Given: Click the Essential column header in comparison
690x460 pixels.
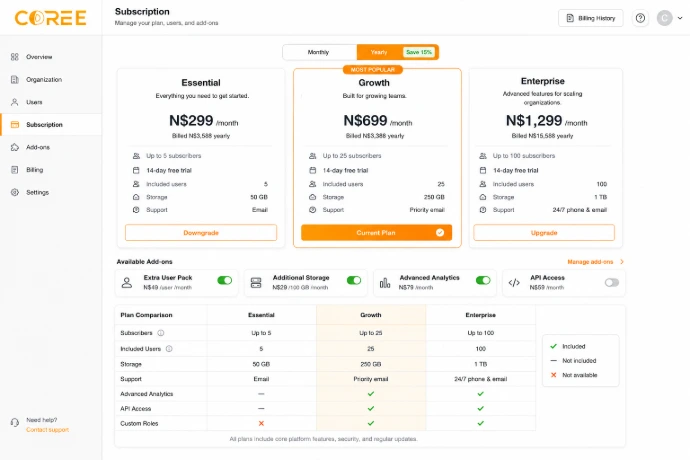Looking at the screenshot, I should [261, 315].
